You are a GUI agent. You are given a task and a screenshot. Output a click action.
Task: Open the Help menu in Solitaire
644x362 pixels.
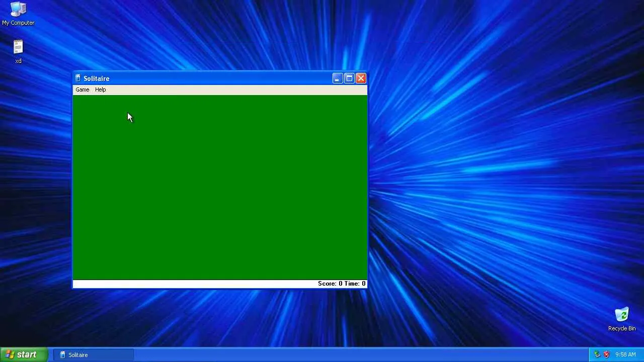(x=101, y=89)
